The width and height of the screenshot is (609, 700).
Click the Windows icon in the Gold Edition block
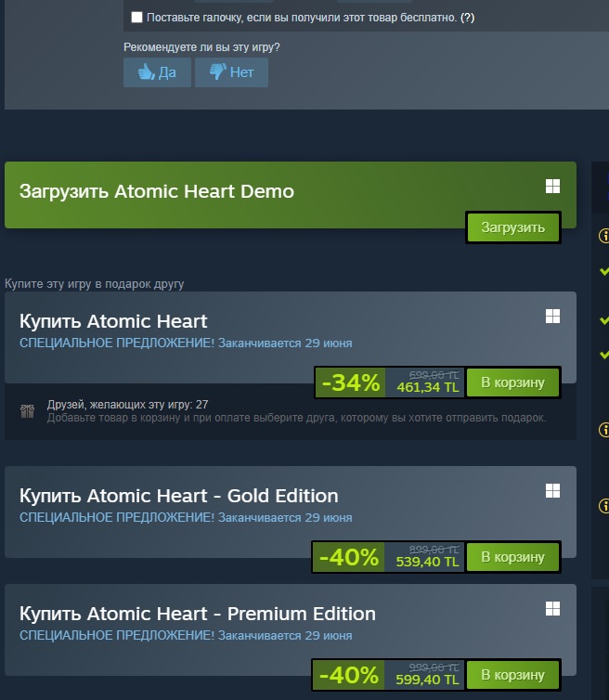click(552, 491)
